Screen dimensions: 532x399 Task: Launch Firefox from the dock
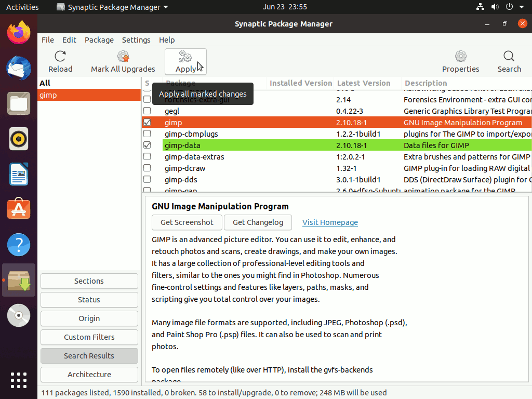(19, 32)
